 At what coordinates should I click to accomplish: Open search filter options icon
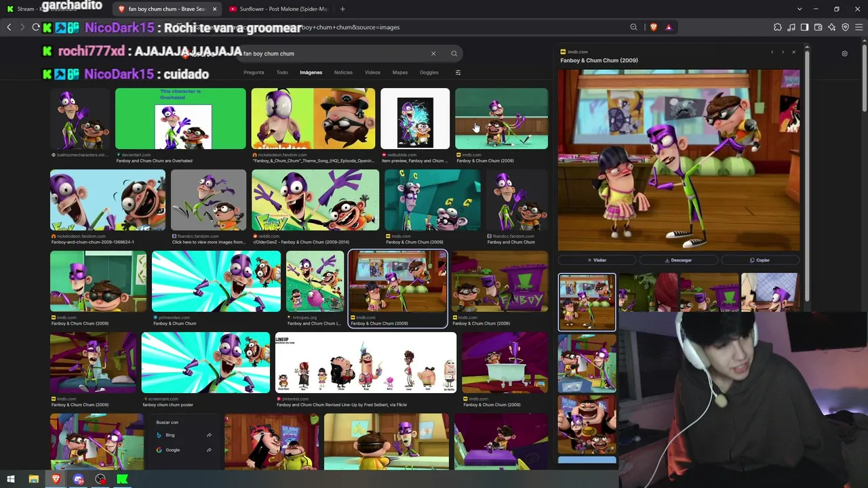click(x=458, y=73)
